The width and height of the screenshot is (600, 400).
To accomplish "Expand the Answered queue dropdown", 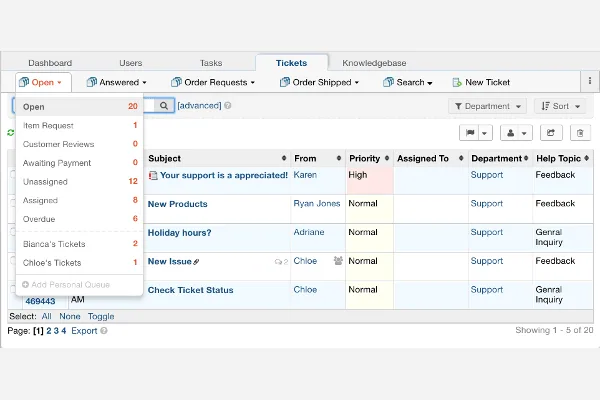I will [117, 82].
